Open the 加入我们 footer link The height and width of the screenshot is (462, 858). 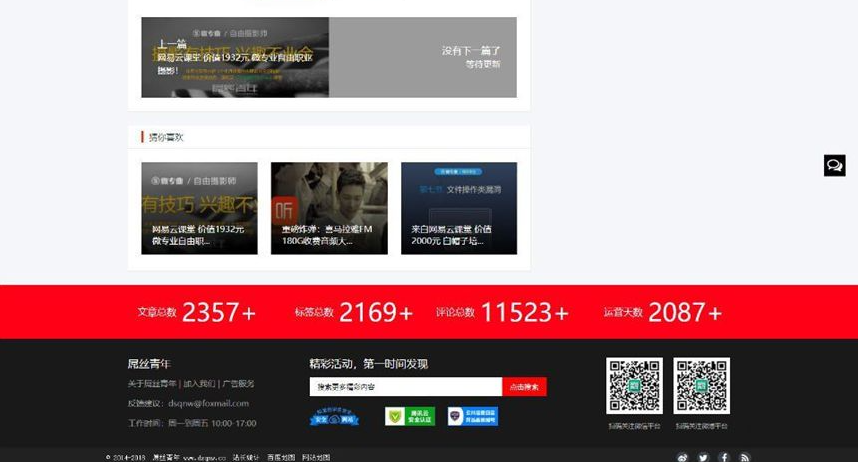[x=199, y=384]
